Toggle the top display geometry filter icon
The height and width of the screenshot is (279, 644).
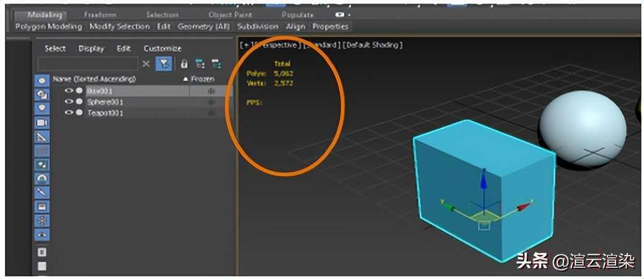[x=42, y=80]
